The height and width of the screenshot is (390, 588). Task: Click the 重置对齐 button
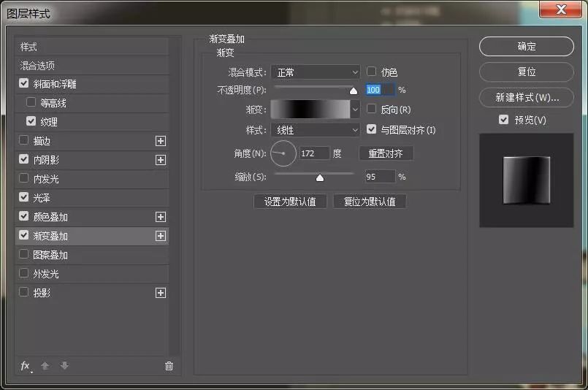click(386, 153)
